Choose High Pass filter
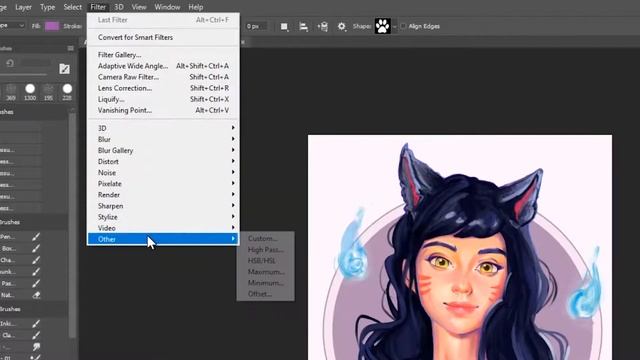Screen dimensions: 640x360 tap(265, 249)
